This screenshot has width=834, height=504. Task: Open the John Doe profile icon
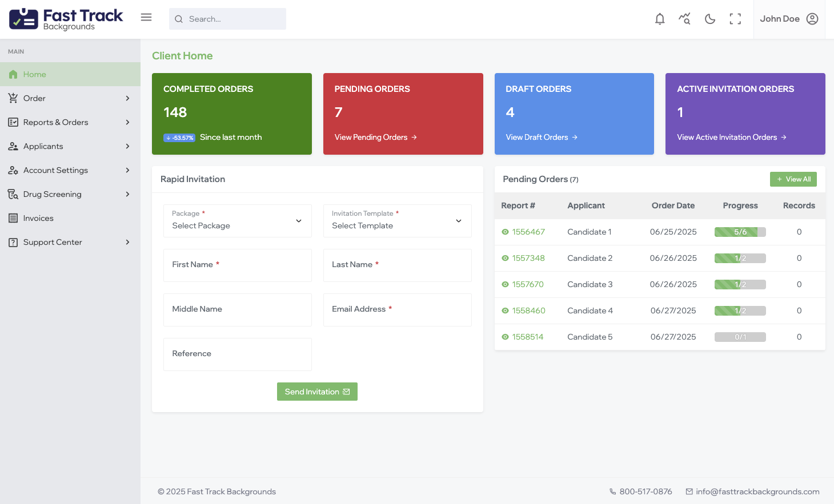[812, 19]
